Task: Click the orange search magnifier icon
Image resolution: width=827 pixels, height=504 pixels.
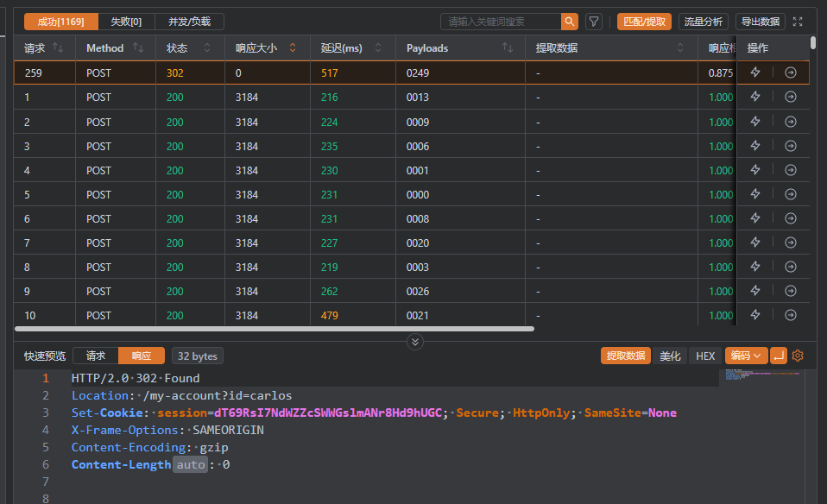Action: [570, 22]
